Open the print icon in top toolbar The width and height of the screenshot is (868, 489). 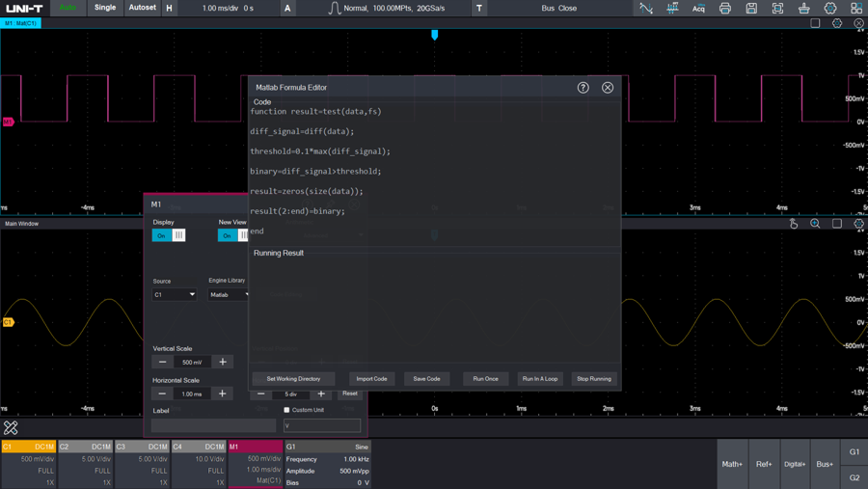[725, 9]
